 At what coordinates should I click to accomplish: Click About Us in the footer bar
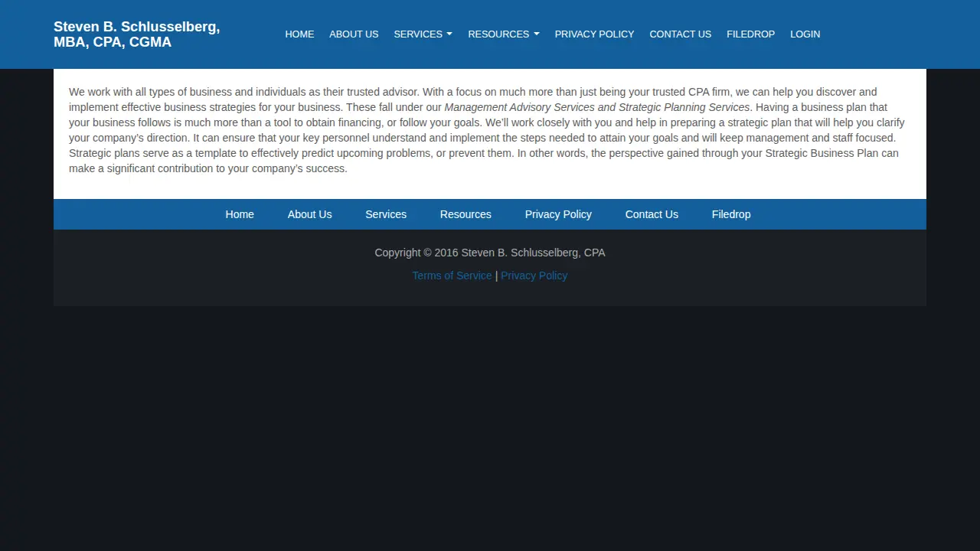pos(309,214)
